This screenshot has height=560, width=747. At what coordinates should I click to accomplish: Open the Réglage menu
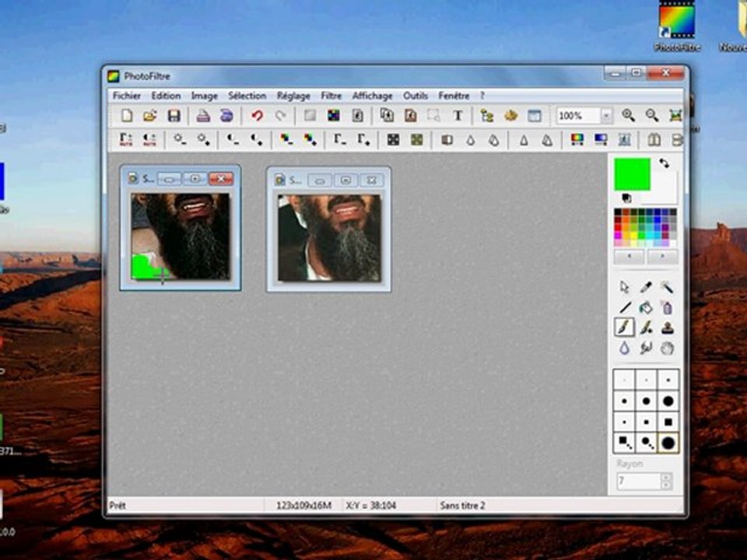click(x=293, y=96)
